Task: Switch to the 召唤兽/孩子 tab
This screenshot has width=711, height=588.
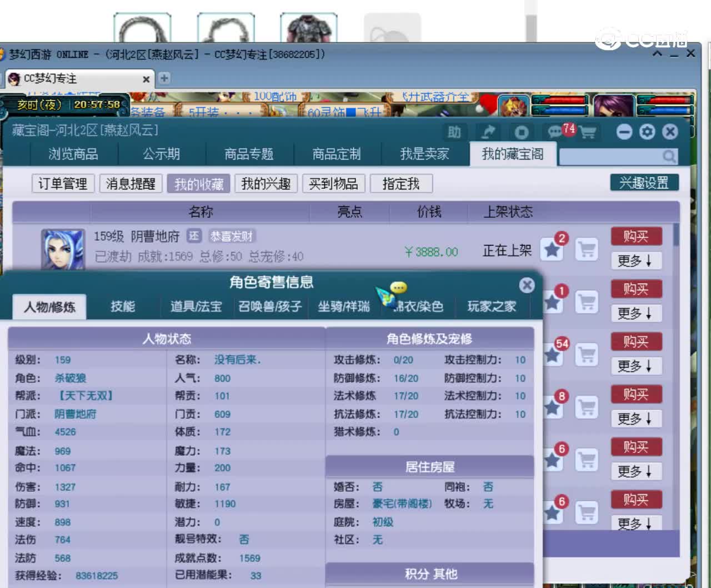Action: tap(270, 306)
